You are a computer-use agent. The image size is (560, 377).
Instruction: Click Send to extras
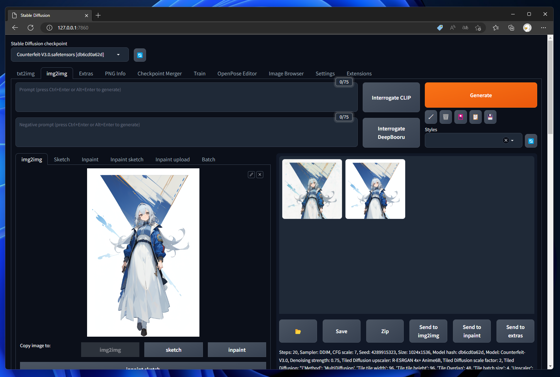515,331
